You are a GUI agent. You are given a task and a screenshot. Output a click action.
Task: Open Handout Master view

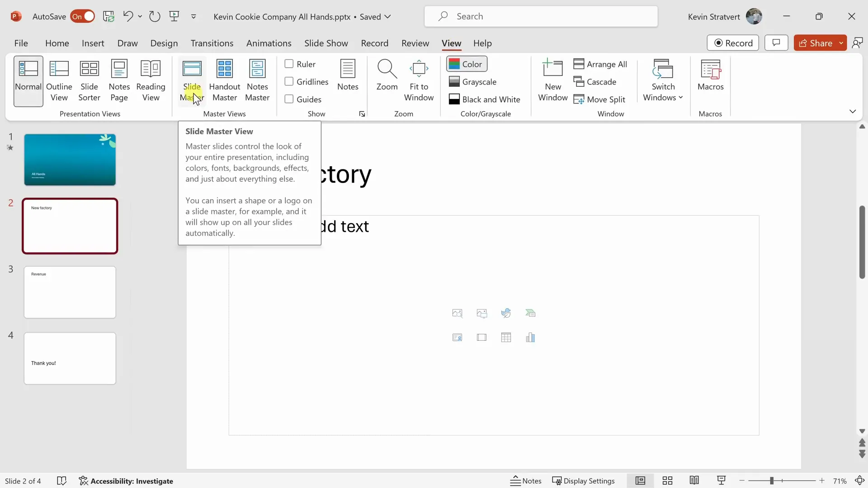[225, 81]
